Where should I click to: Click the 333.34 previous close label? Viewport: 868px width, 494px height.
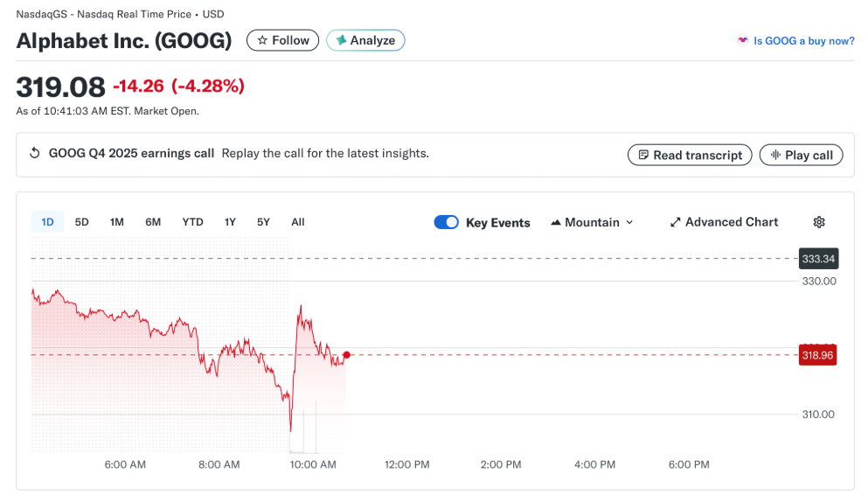(817, 259)
